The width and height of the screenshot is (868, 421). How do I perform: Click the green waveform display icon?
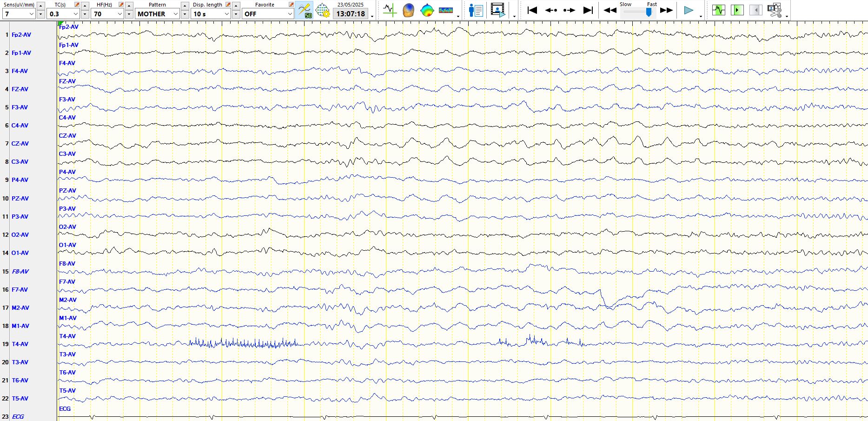coord(718,10)
